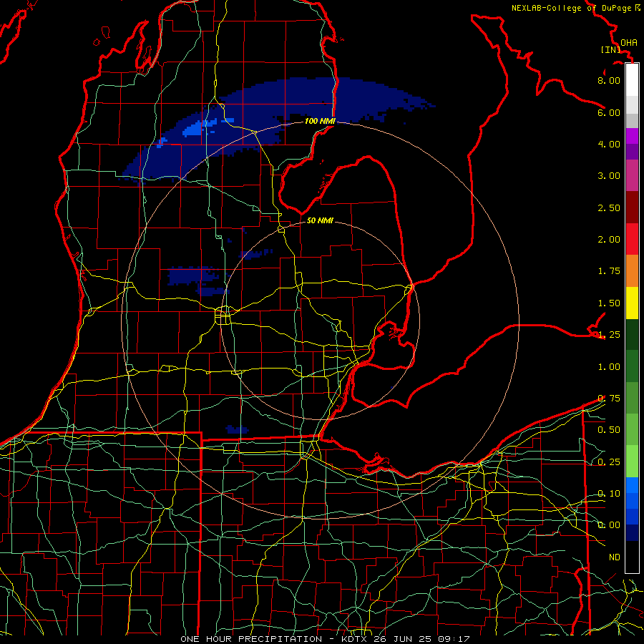This screenshot has height=644, width=644.
Task: Click the 50 NMI range ring label
Action: [x=320, y=220]
